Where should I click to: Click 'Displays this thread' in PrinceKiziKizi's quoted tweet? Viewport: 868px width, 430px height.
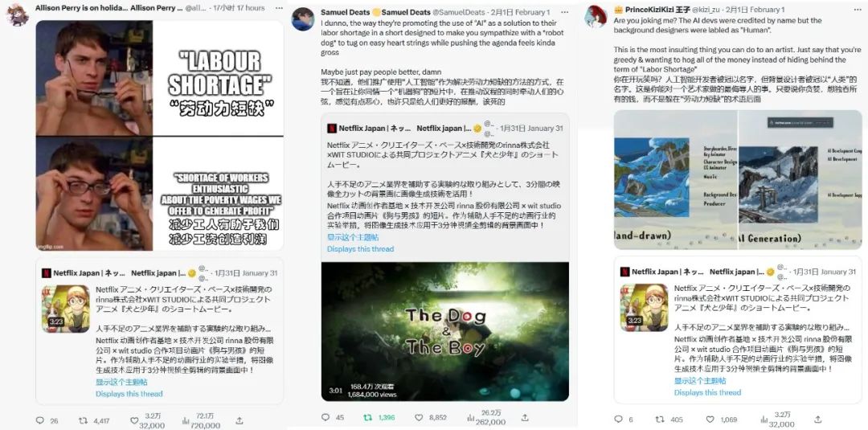[x=707, y=392]
